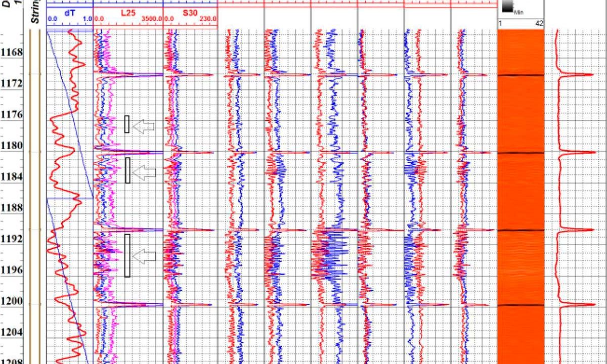Click the dT track header
The width and height of the screenshot is (607, 364).
click(69, 14)
